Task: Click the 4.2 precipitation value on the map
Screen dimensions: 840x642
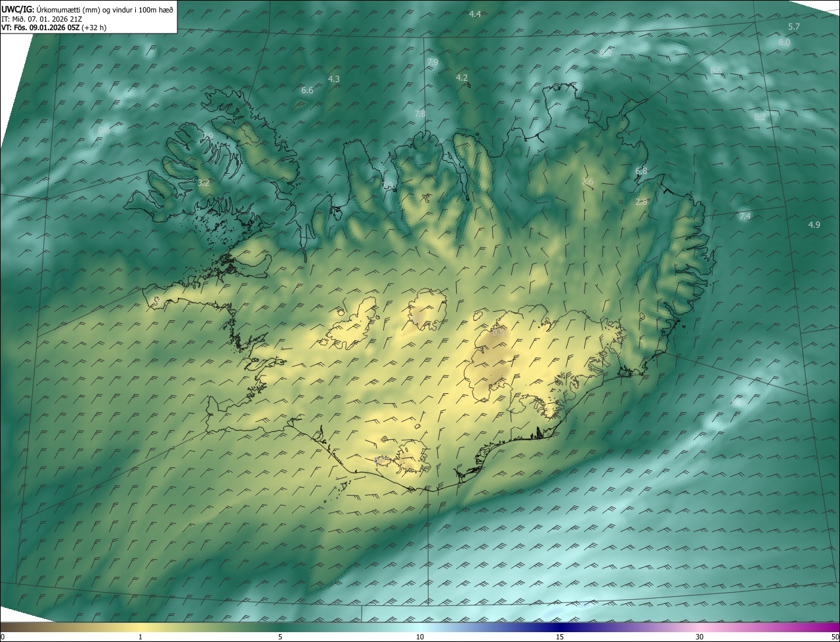Action: pyautogui.click(x=462, y=77)
